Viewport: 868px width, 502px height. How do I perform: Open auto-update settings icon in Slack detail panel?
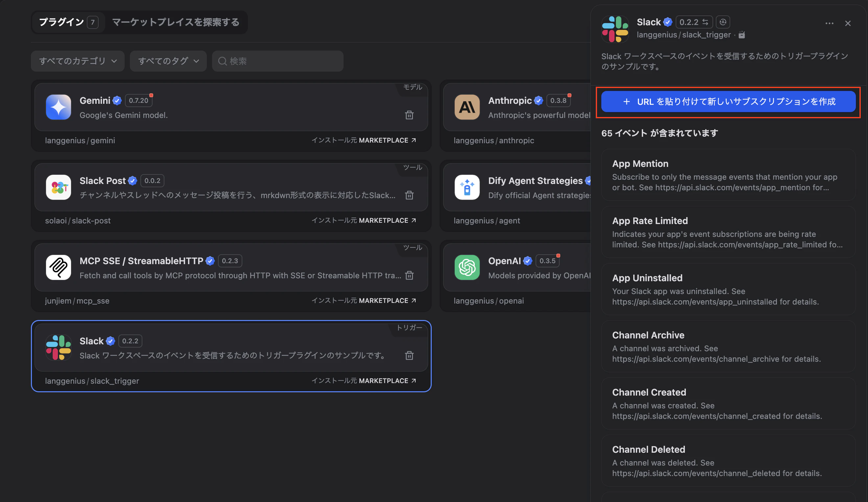click(723, 22)
